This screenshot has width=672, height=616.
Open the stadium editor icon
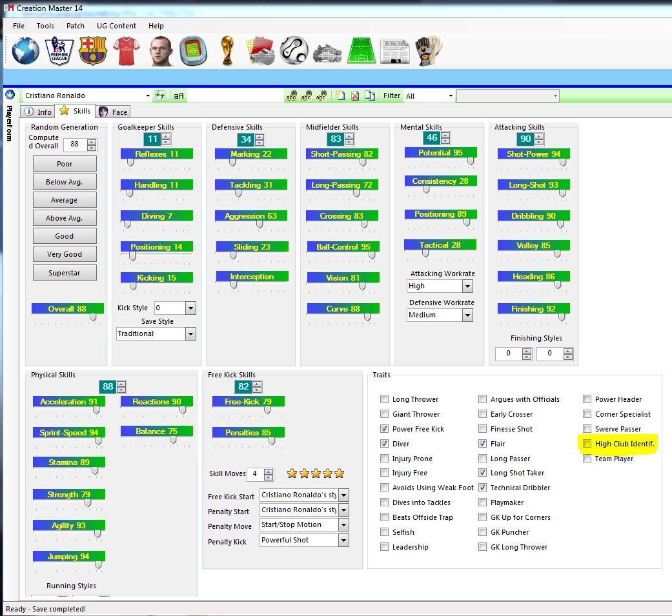[x=193, y=50]
